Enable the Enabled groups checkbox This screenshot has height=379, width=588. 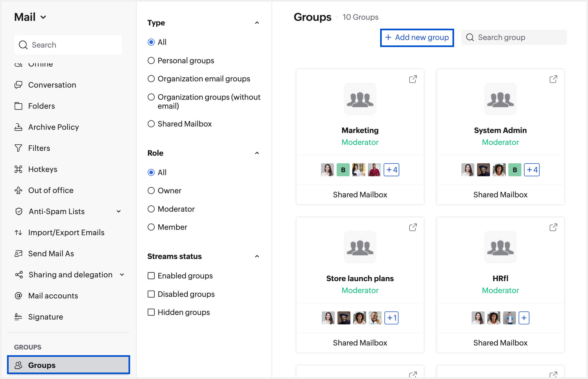click(x=151, y=276)
